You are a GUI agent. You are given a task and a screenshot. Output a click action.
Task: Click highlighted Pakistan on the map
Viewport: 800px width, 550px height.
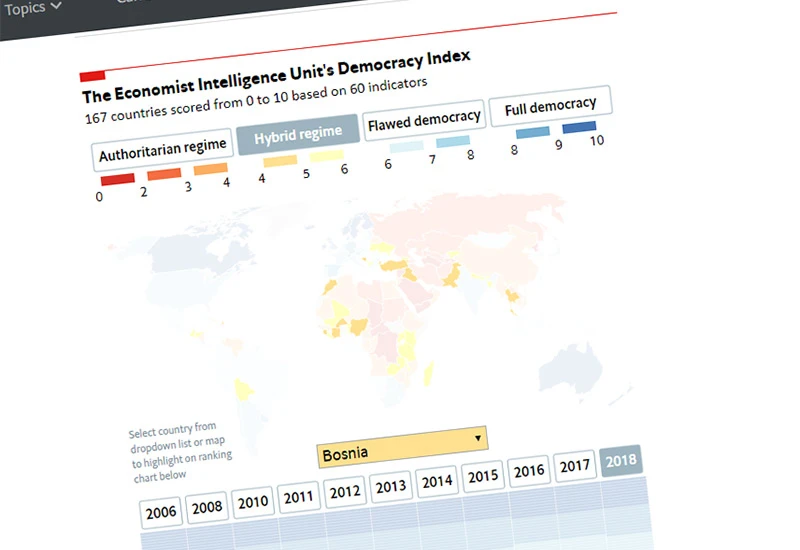click(x=452, y=277)
